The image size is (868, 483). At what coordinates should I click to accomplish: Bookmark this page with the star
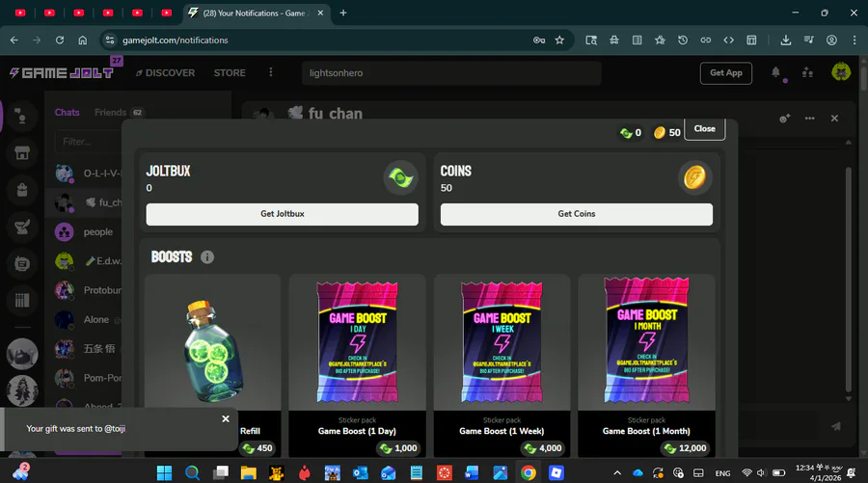[x=559, y=40]
